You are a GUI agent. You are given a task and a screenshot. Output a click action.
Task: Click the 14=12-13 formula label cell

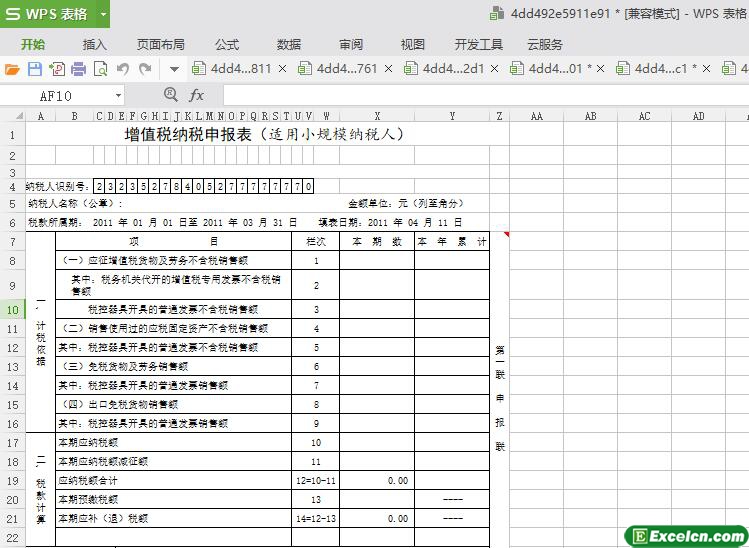coord(316,518)
